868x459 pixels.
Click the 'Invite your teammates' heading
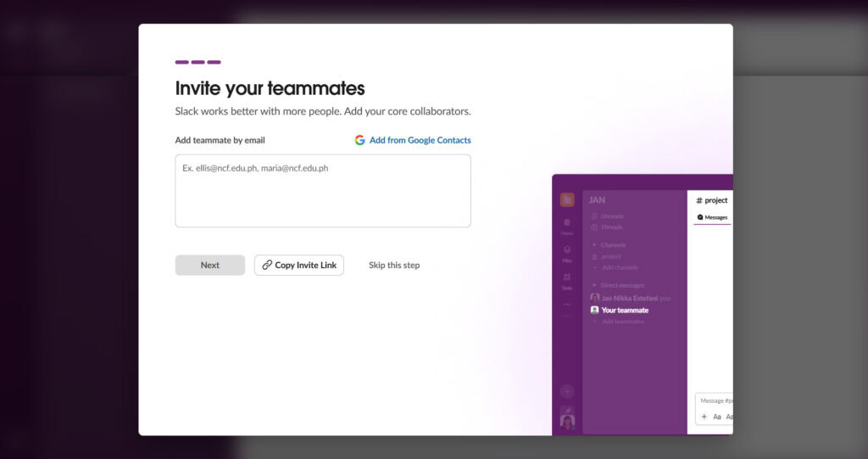point(270,88)
